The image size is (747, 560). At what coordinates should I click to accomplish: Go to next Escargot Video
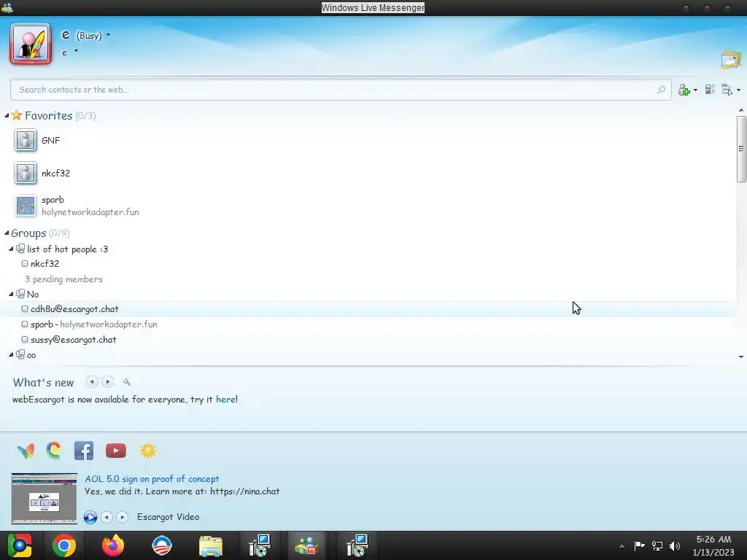click(123, 517)
